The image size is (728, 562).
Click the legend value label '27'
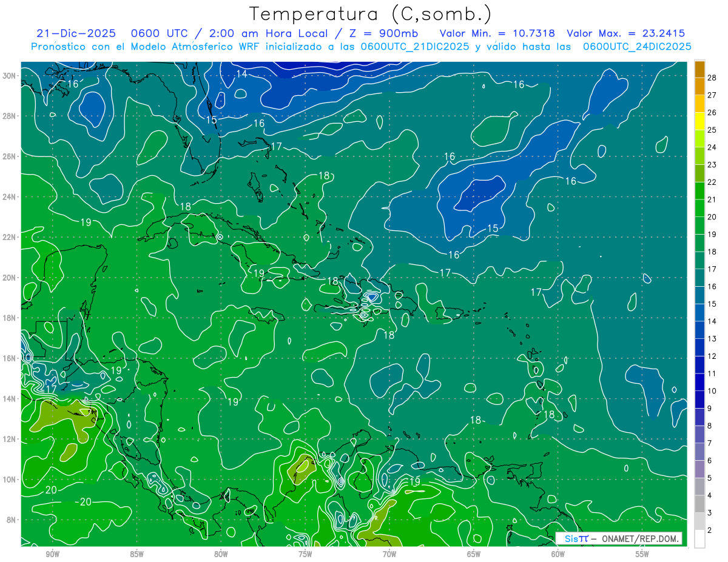712,95
